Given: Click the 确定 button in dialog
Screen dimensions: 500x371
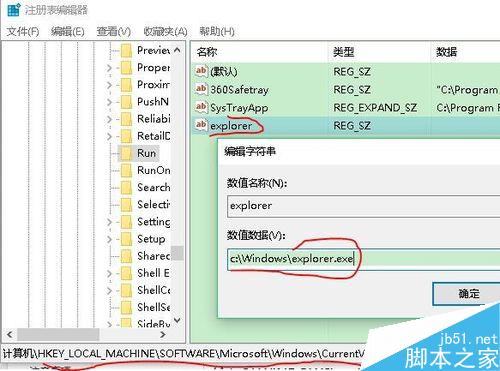Looking at the screenshot, I should (467, 294).
